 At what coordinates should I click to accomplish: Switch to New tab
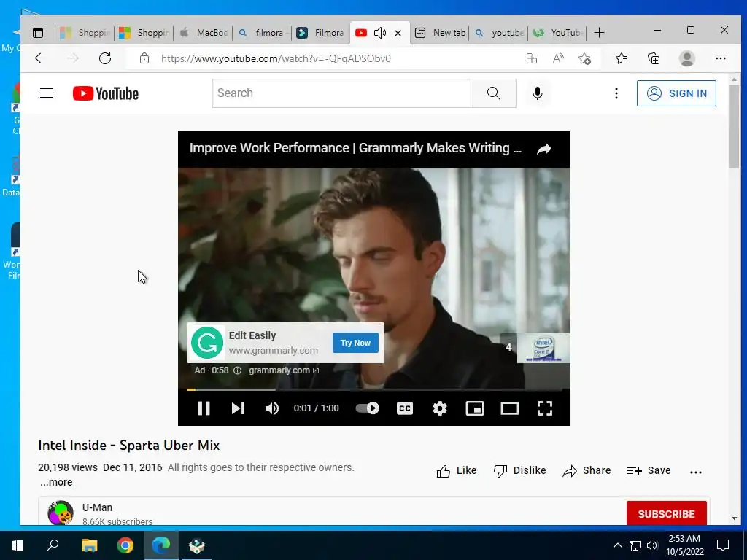coord(439,32)
